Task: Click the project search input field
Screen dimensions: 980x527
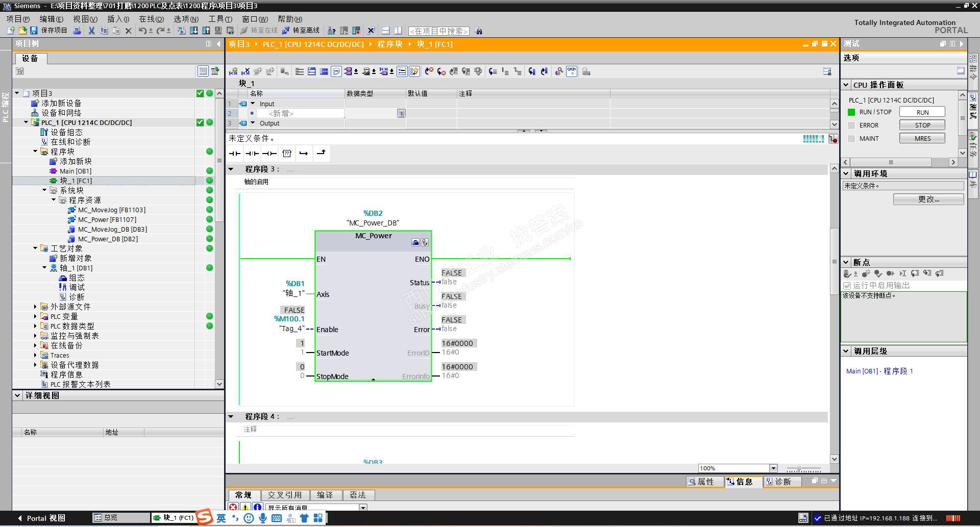Action: click(x=439, y=31)
